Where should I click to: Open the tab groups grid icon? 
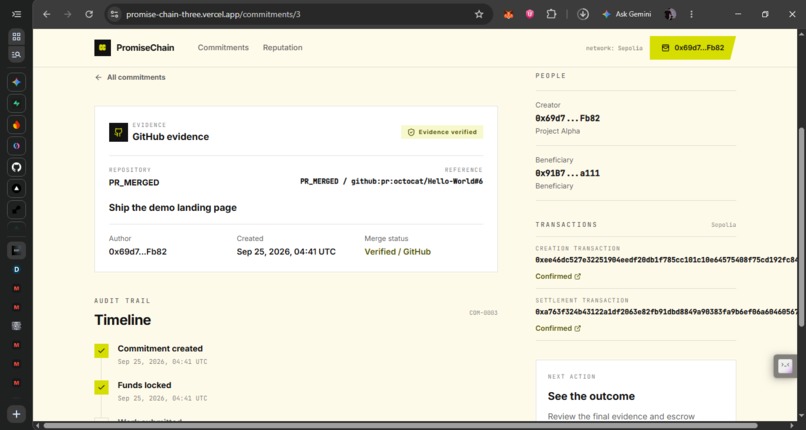click(x=16, y=36)
